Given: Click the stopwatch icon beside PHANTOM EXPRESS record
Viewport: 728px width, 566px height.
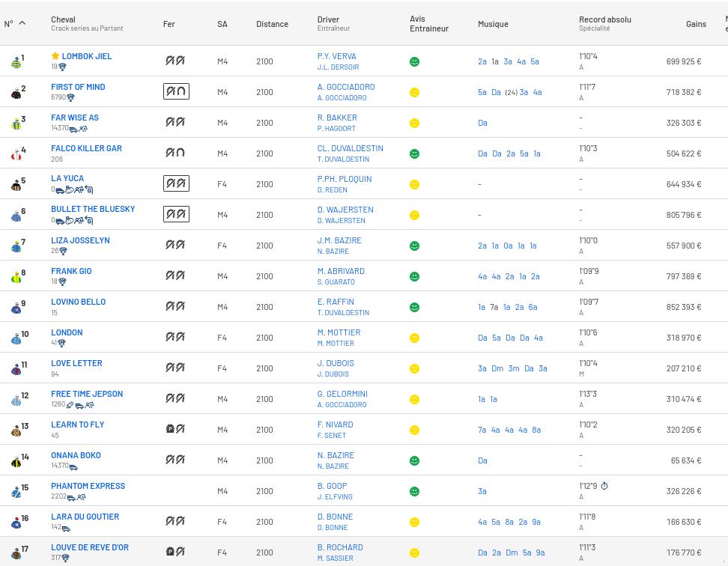Looking at the screenshot, I should click(x=604, y=486).
